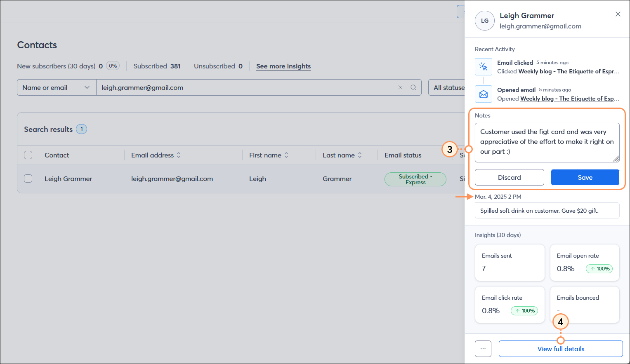Toggle the select-all checkbox in the table header
This screenshot has height=364, width=630.
(28, 155)
